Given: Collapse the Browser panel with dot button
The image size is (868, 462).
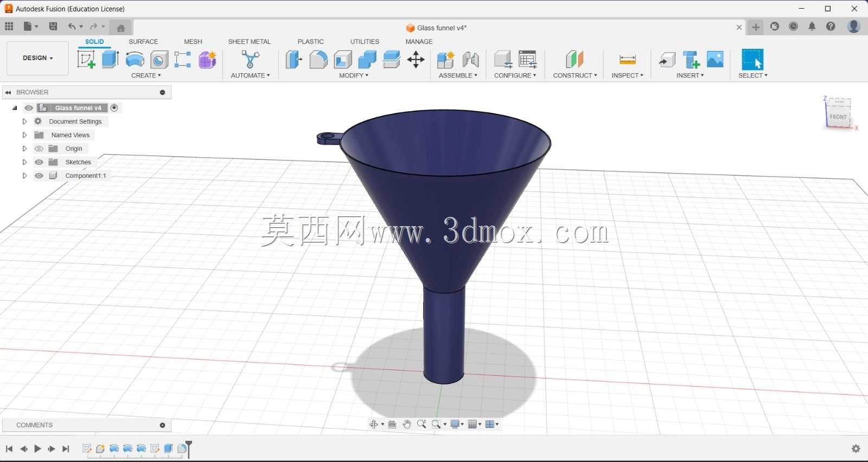Looking at the screenshot, I should point(162,92).
